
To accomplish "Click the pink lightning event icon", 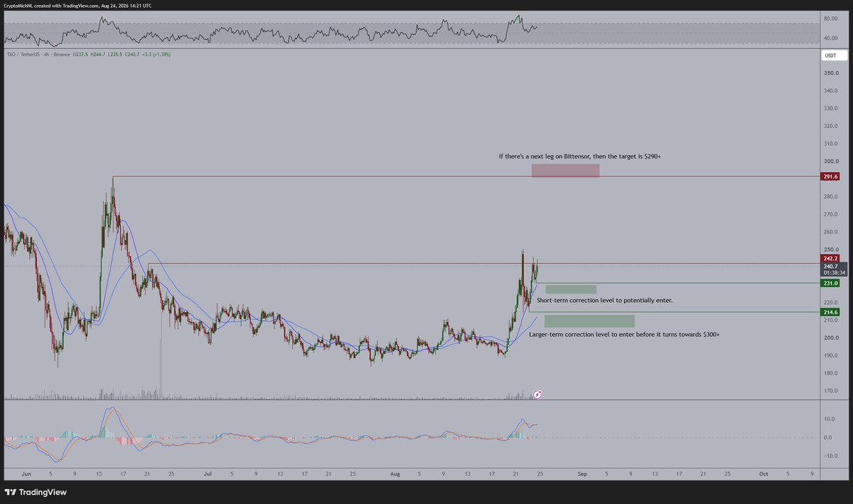I will point(538,394).
